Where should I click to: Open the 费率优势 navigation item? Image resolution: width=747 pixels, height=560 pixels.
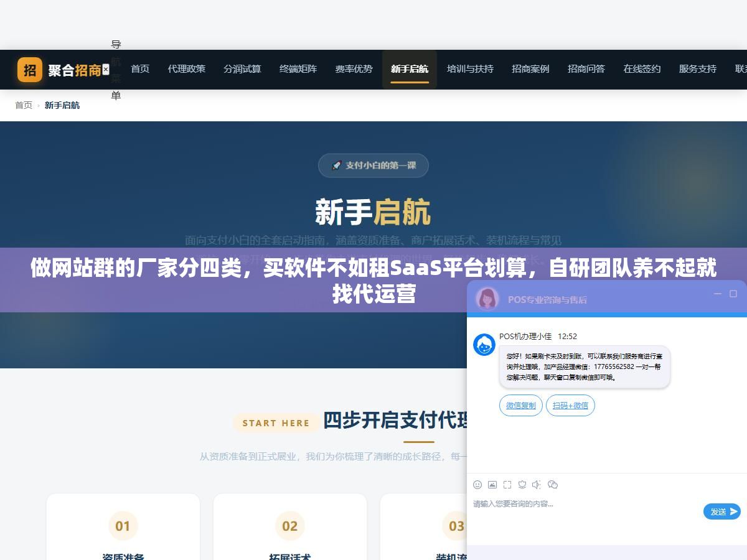(354, 69)
